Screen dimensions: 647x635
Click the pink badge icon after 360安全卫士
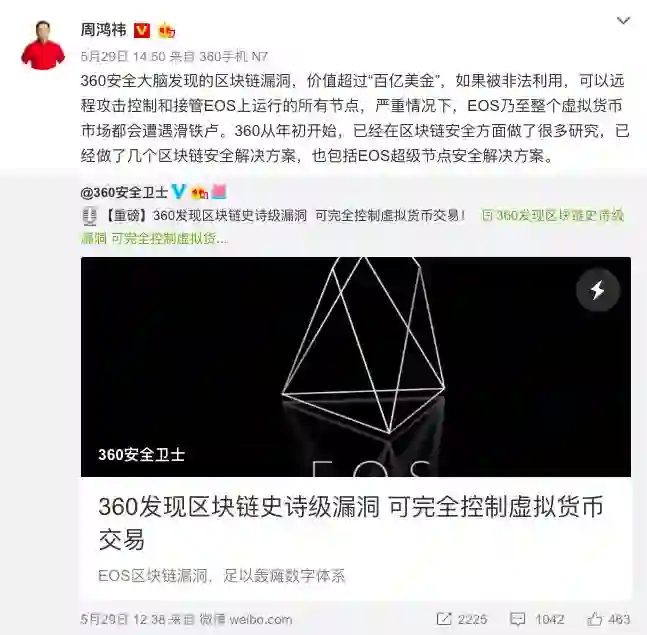pyautogui.click(x=219, y=192)
